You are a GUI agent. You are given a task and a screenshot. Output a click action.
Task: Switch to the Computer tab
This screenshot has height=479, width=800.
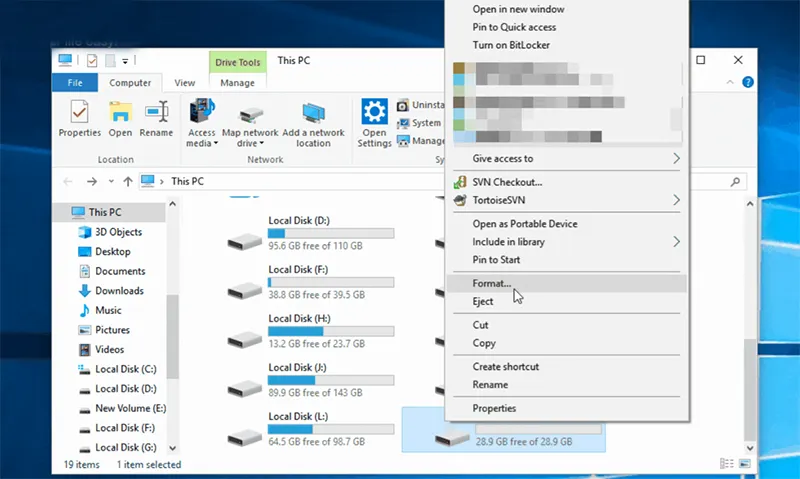(130, 83)
